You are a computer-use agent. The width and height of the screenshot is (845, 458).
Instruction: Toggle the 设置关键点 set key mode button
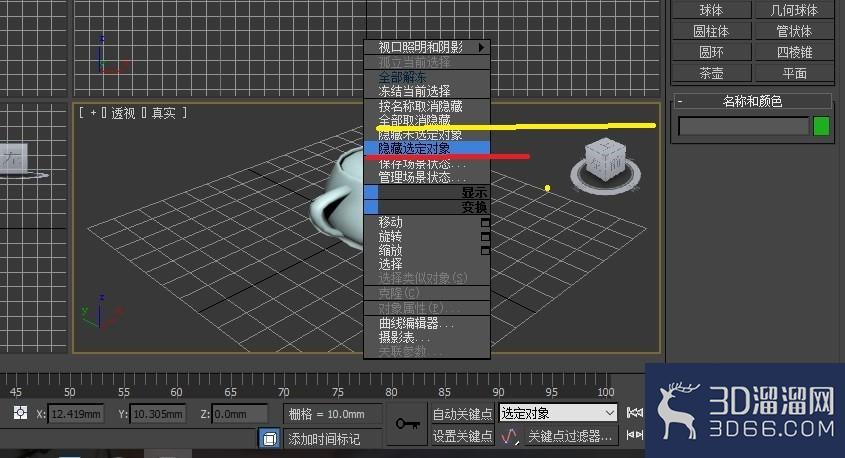[x=462, y=436]
